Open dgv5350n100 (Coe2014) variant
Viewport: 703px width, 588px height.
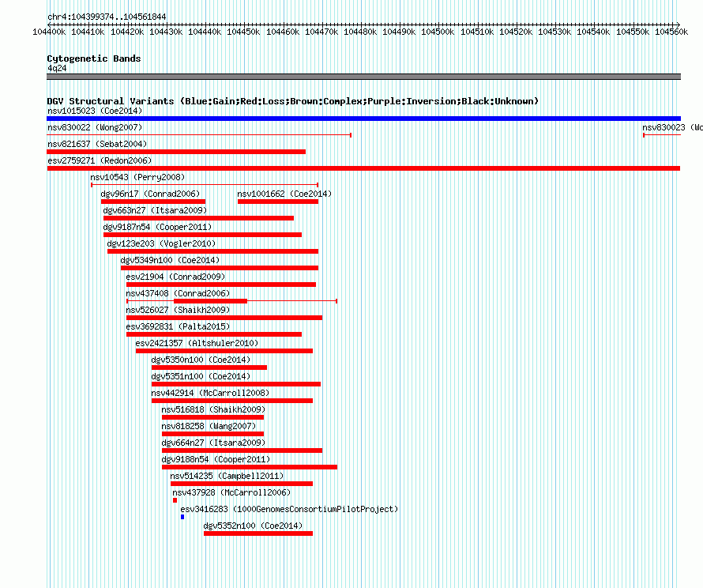coord(201,360)
